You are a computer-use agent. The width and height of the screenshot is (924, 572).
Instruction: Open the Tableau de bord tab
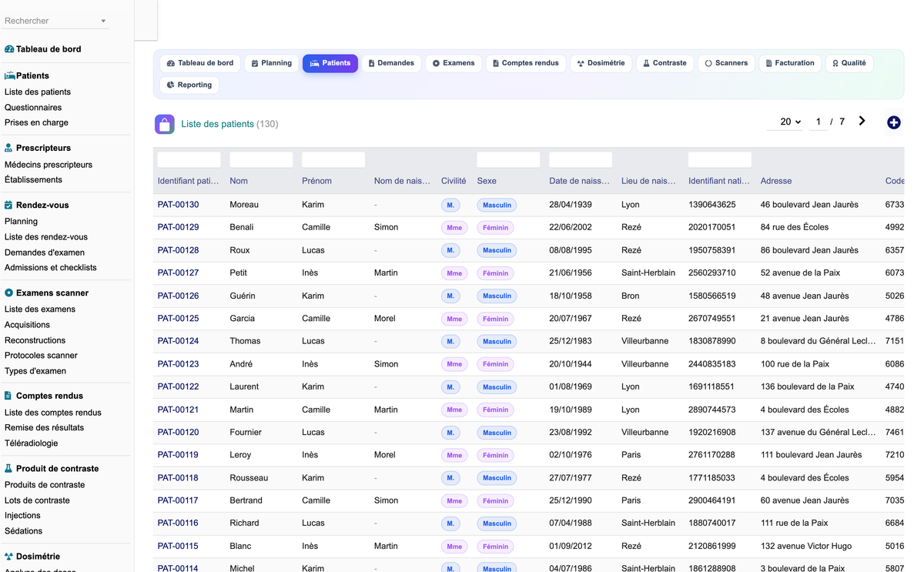[200, 63]
